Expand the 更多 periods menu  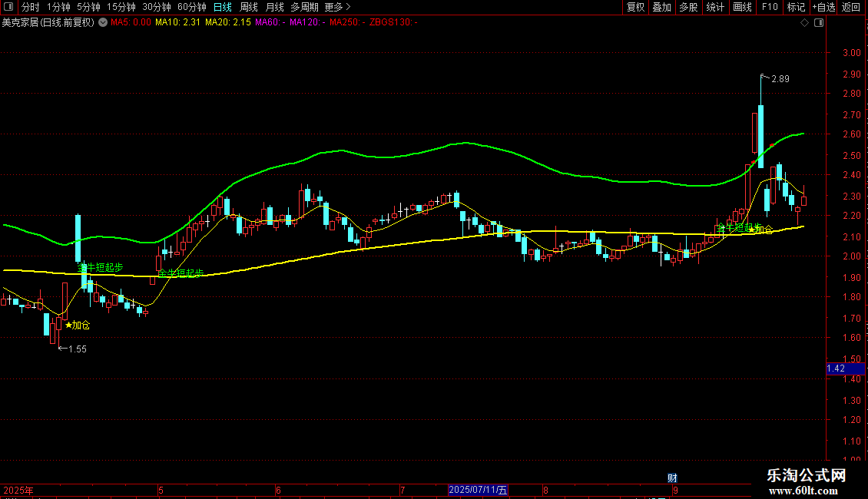337,7
